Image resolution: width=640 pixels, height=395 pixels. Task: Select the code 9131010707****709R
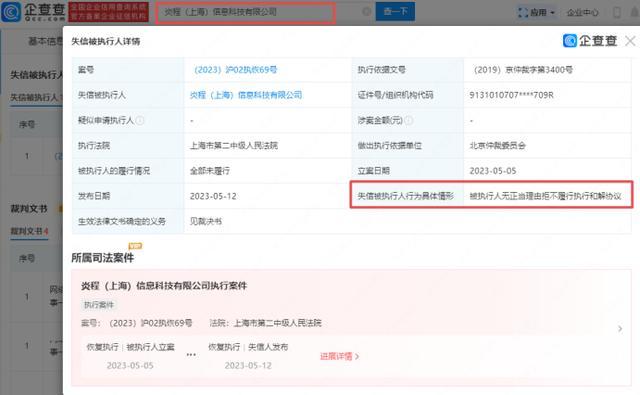tap(511, 95)
